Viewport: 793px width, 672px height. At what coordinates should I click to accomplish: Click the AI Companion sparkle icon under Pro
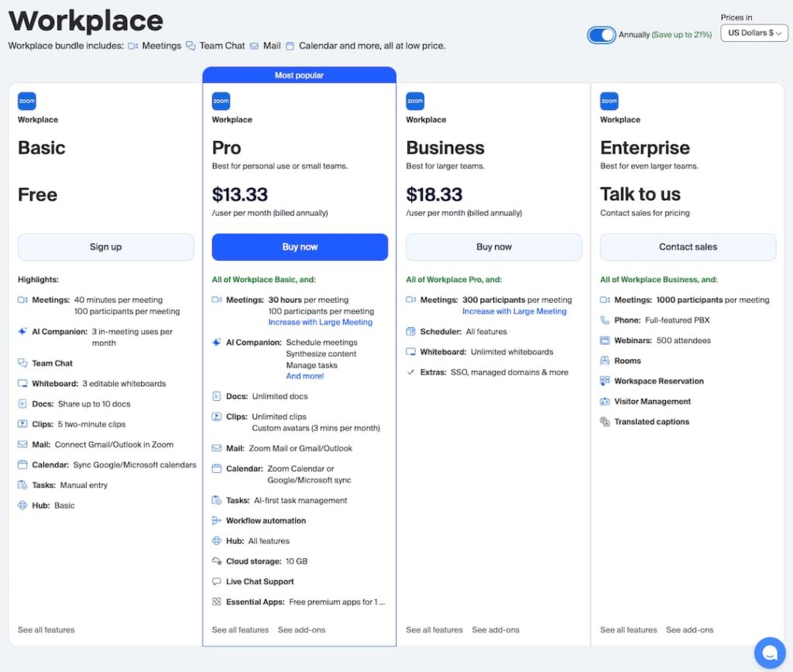(218, 341)
